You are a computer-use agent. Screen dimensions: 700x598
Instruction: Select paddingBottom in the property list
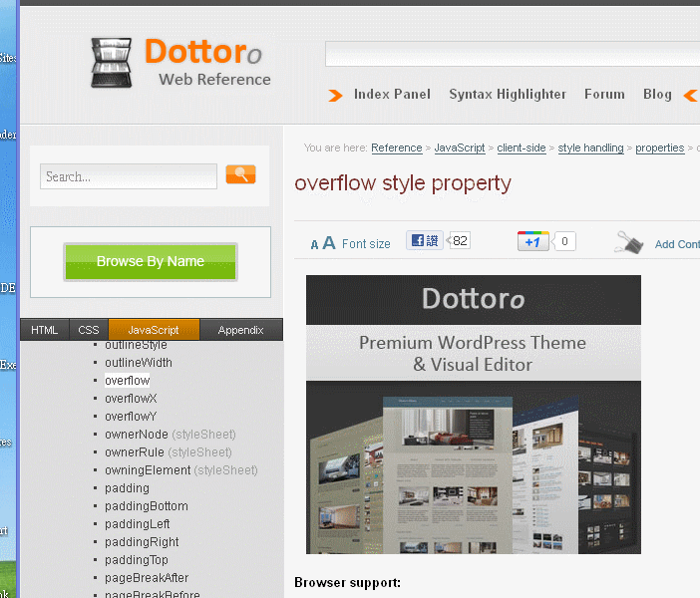tap(146, 505)
